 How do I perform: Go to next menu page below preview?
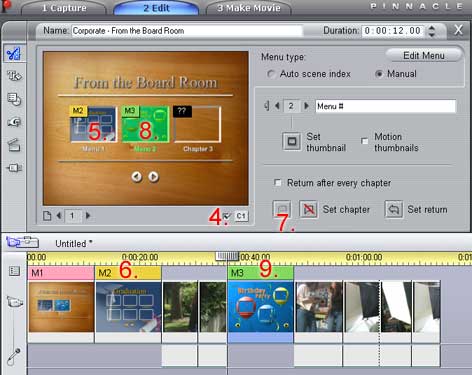coord(88,216)
